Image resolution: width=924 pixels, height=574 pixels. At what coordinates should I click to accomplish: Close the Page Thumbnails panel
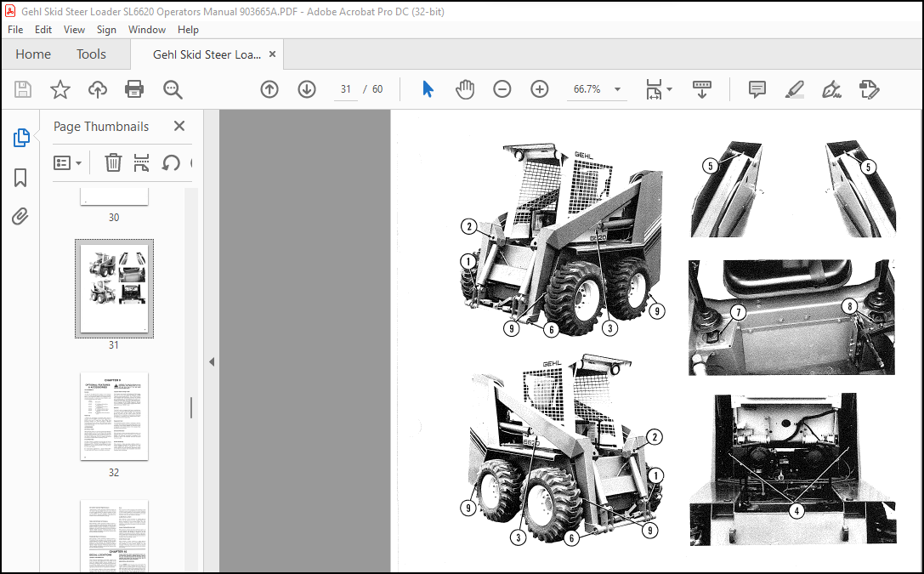click(x=179, y=126)
